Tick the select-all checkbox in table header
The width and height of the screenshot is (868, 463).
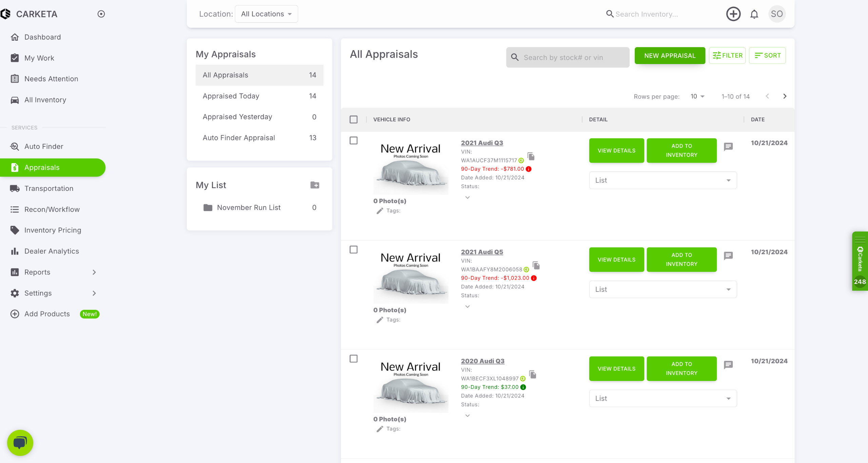pos(353,119)
